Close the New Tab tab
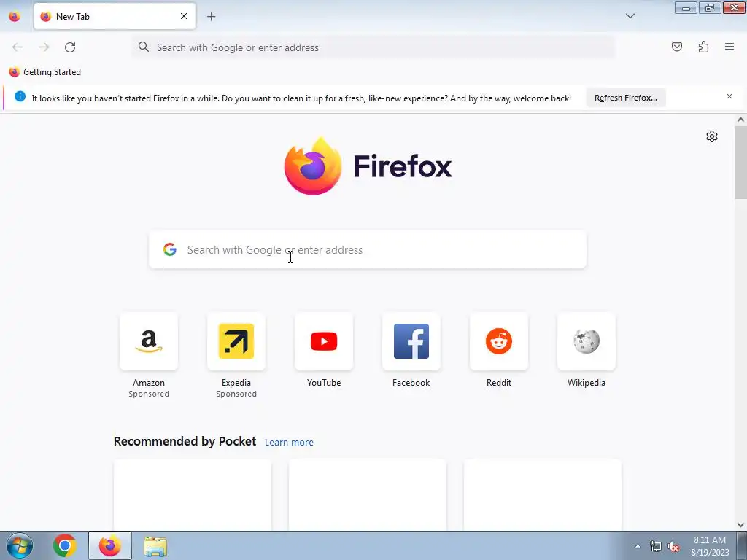 click(x=184, y=16)
